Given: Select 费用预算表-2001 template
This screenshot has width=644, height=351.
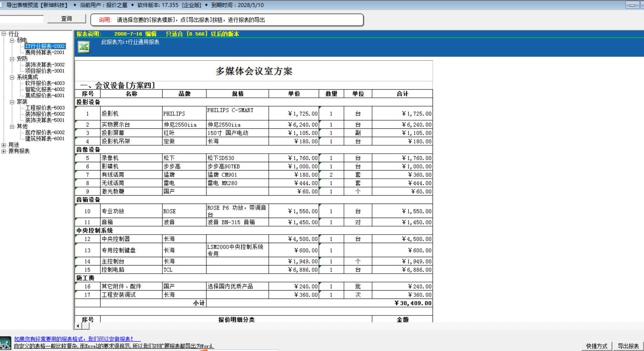Looking at the screenshot, I should click(x=45, y=52).
